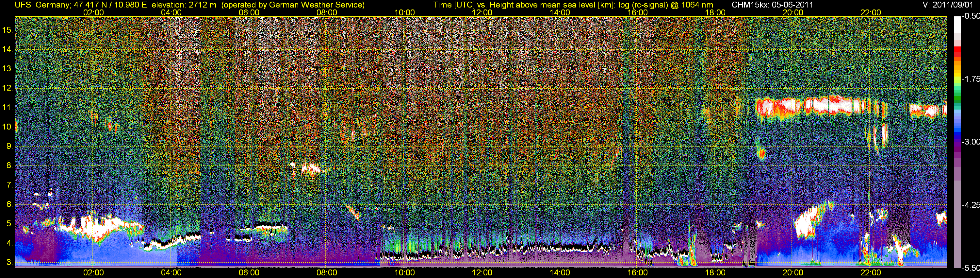This screenshot has height=278, width=980.
Task: Click the -4.25 color scale label
Action: click(971, 205)
